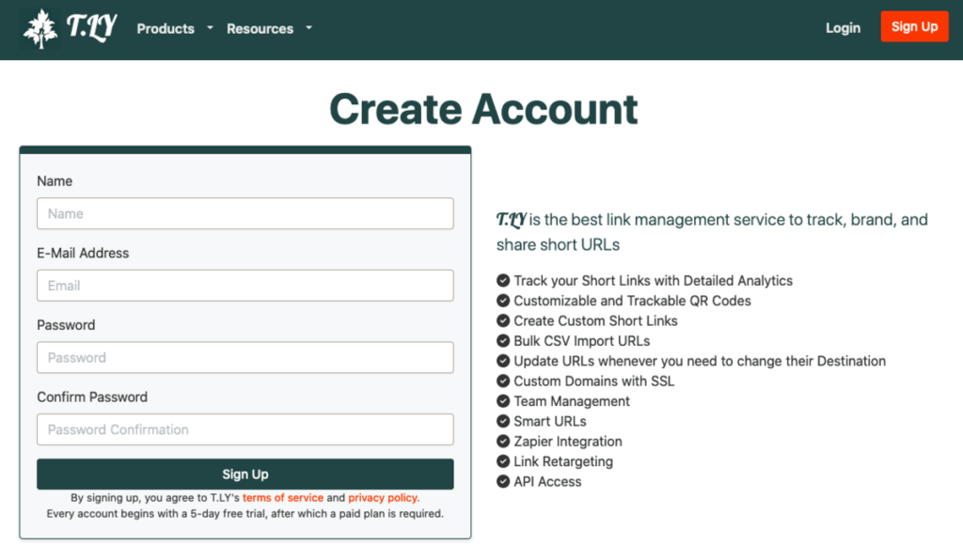Click checkmark icon beside QR Codes item
963x560 pixels.
503,301
